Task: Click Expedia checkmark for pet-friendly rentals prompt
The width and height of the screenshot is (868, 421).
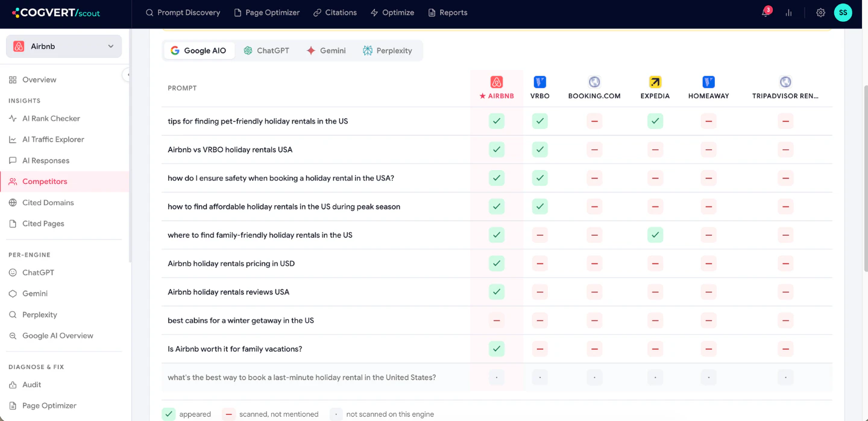Action: (655, 121)
